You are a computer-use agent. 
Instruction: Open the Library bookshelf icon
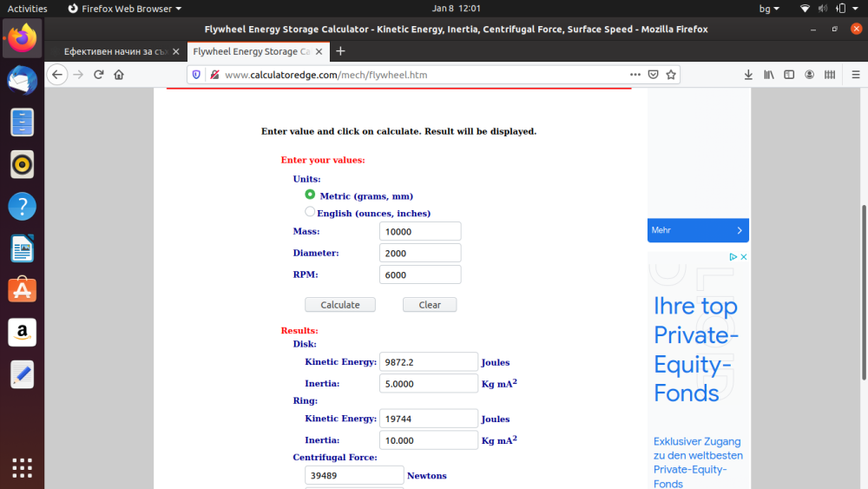(x=769, y=75)
